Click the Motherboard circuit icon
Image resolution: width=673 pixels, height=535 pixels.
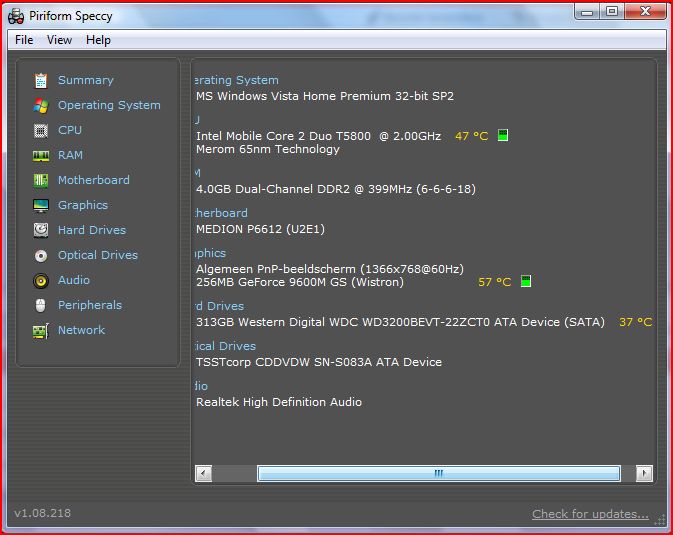(41, 180)
